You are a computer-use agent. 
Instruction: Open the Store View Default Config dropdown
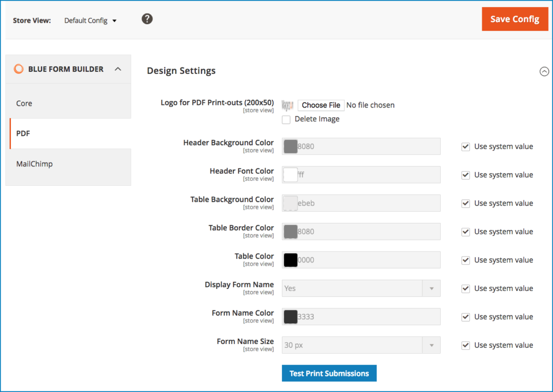[90, 21]
